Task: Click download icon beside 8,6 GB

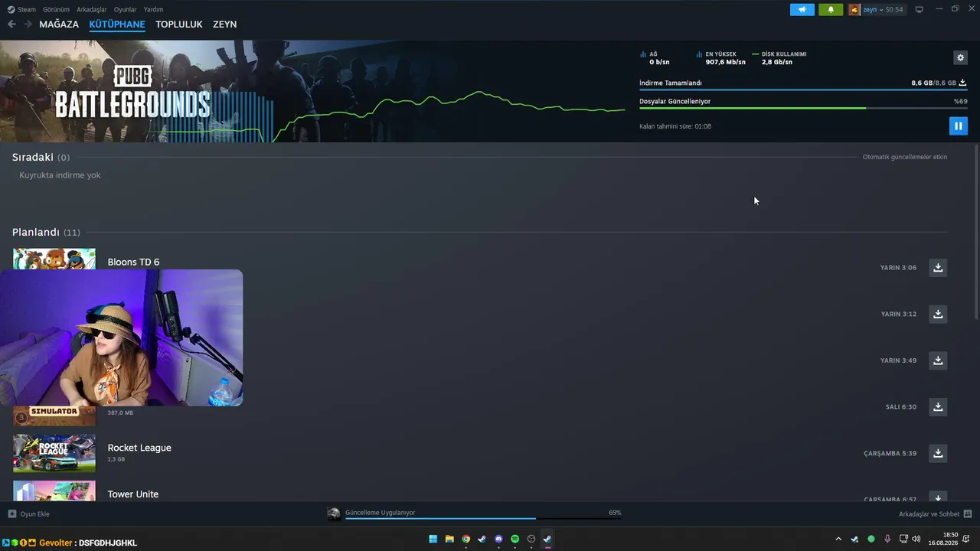Action: (963, 83)
